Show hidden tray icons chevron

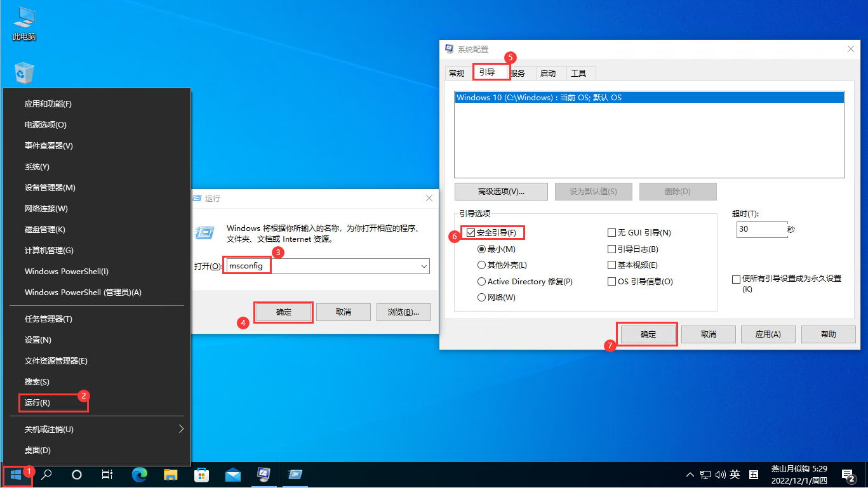[691, 475]
